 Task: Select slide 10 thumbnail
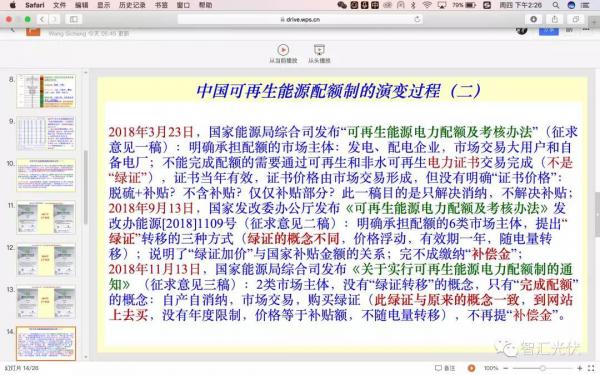click(x=46, y=175)
